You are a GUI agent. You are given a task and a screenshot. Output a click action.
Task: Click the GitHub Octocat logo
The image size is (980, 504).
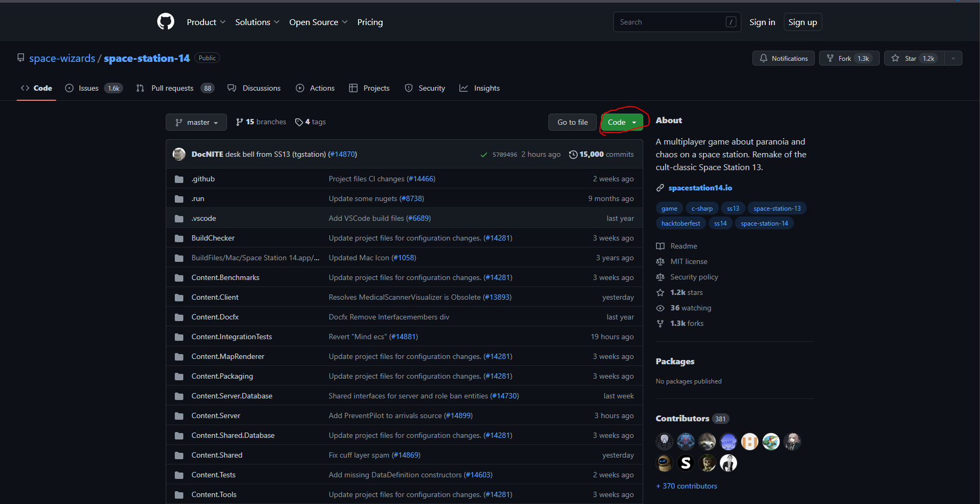166,22
